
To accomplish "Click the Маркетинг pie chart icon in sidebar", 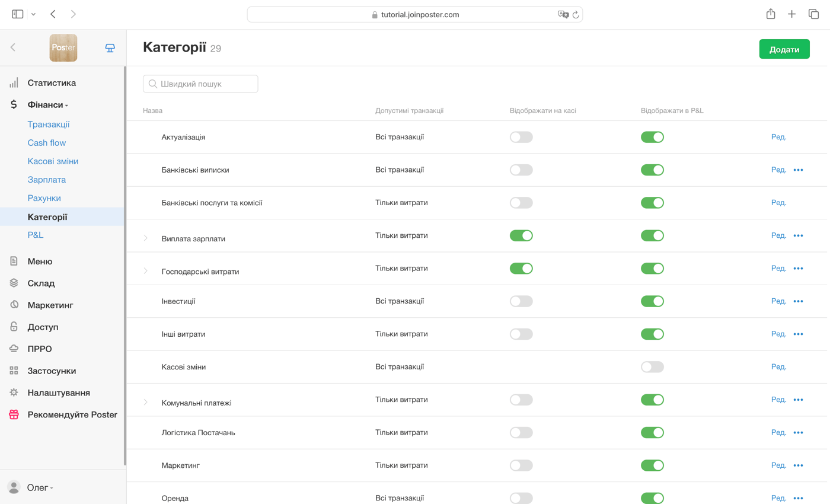I will coord(14,305).
